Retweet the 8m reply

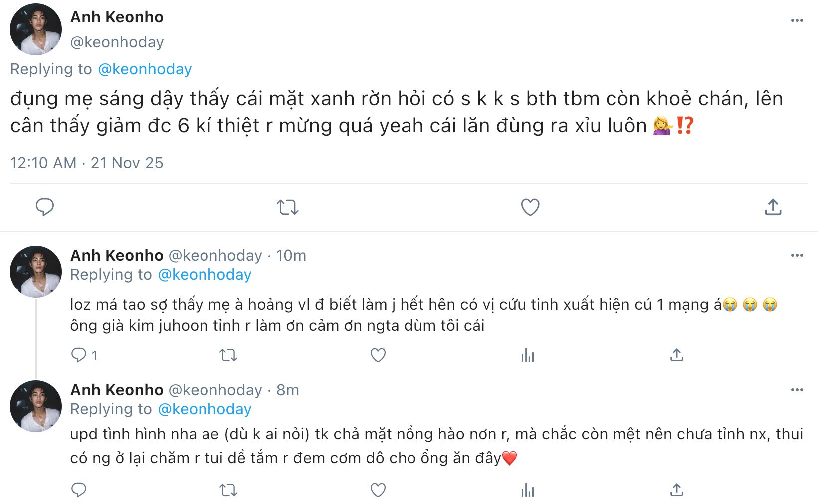[x=228, y=490]
